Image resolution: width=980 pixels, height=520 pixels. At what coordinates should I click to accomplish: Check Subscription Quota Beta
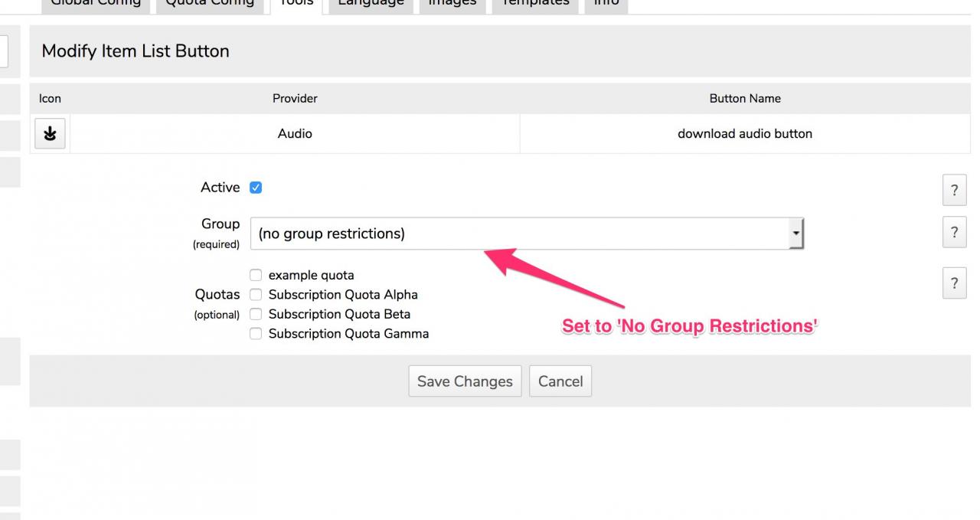click(x=256, y=314)
